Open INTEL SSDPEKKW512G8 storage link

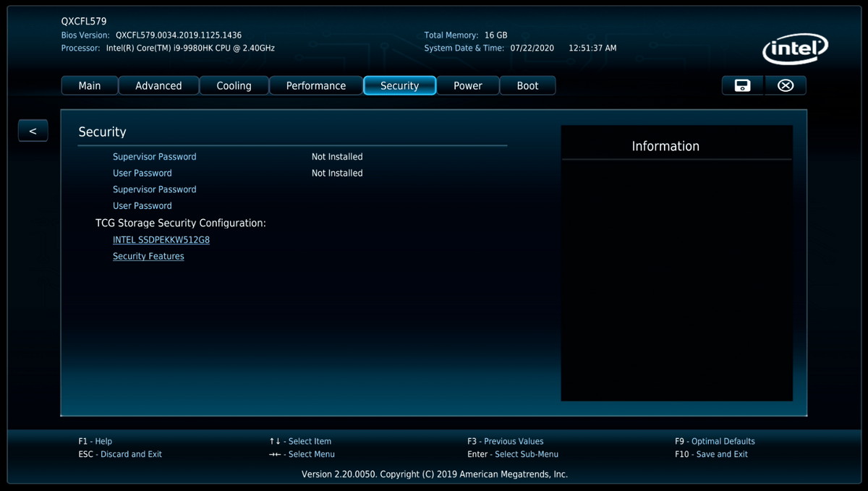tap(161, 240)
